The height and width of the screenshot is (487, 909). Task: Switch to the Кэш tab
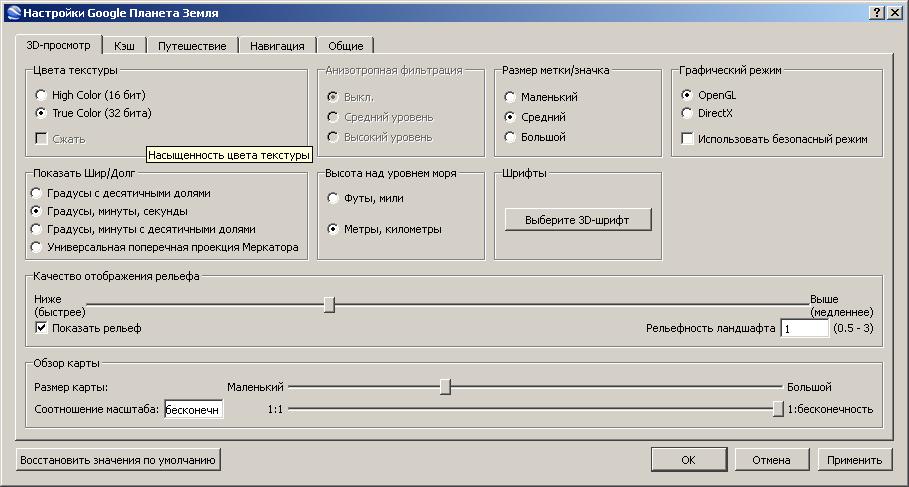pos(125,46)
